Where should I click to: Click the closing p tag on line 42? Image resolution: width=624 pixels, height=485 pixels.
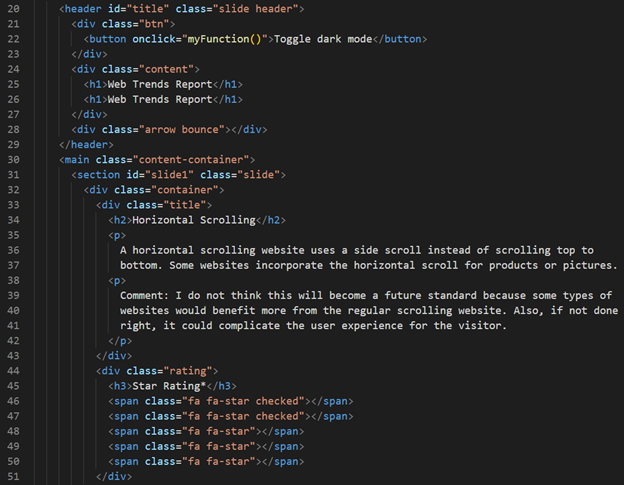(120, 341)
